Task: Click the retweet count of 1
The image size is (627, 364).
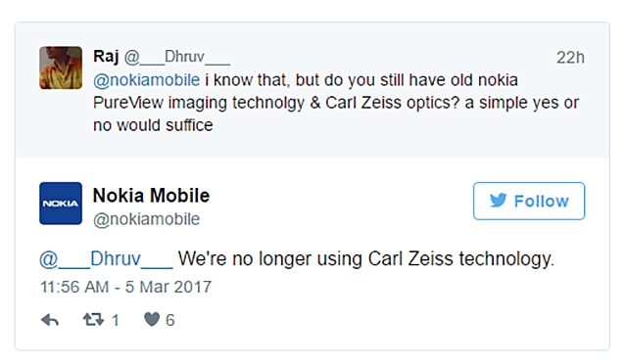Action: 116,320
